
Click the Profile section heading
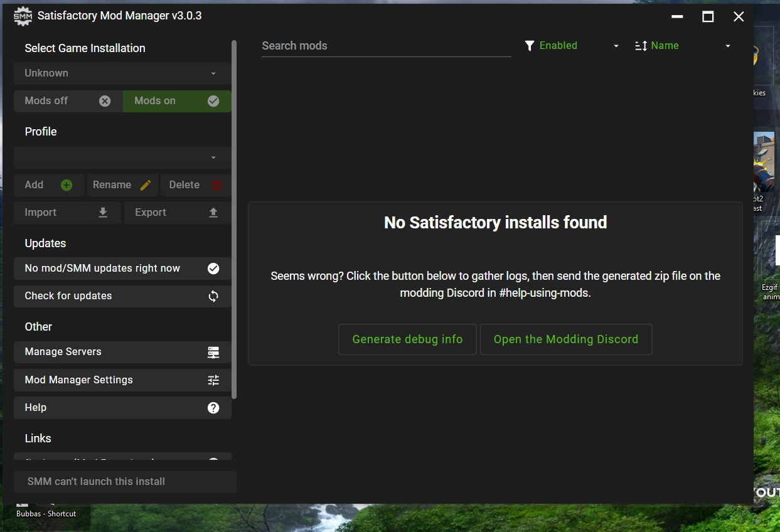tap(41, 132)
